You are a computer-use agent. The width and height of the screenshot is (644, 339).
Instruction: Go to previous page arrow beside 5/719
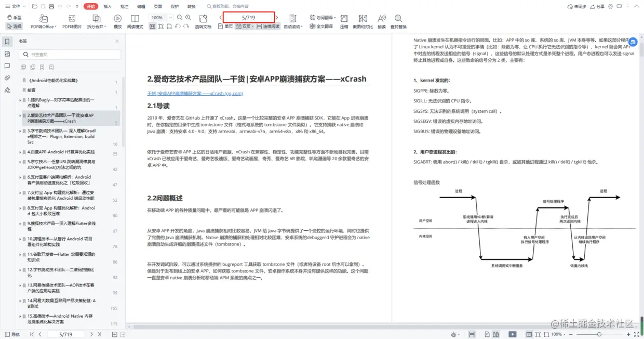220,18
